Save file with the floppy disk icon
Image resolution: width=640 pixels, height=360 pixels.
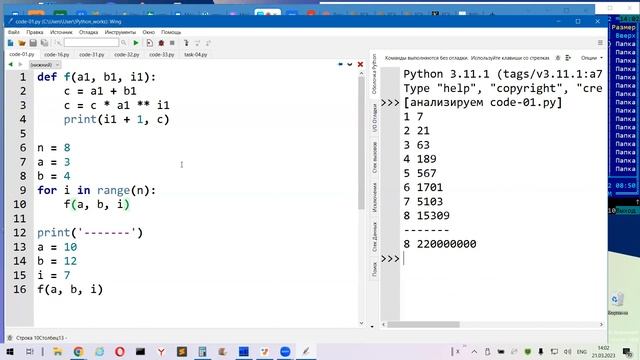click(33, 43)
